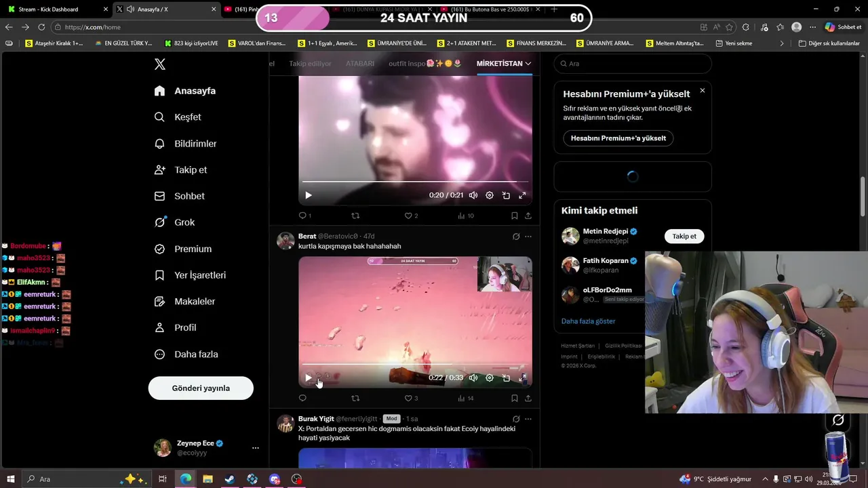Open Burak Yigit's profile name
868x488 pixels.
(x=316, y=419)
